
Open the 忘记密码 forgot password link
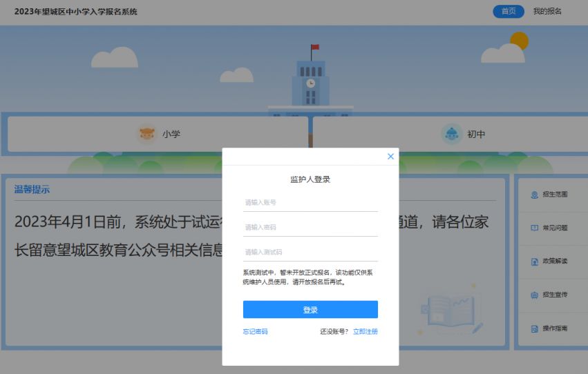256,331
